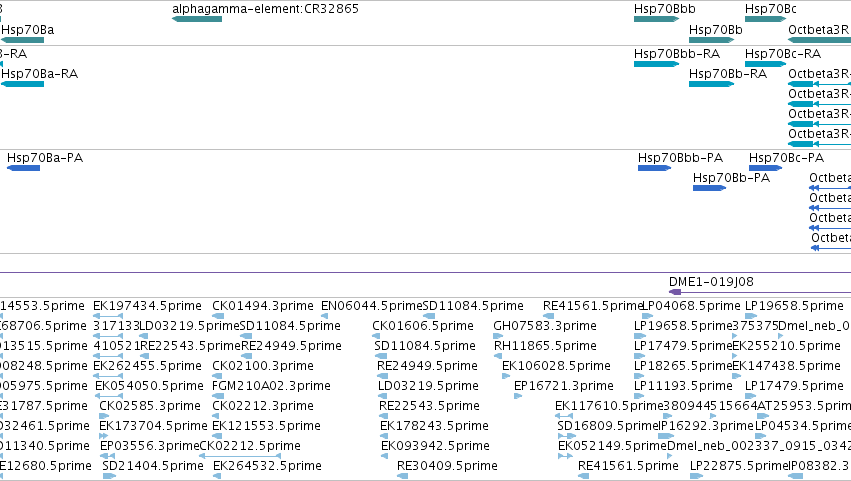Image resolution: width=851 pixels, height=481 pixels.
Task: Click the Hsp70Ba gene label
Action: tap(28, 30)
